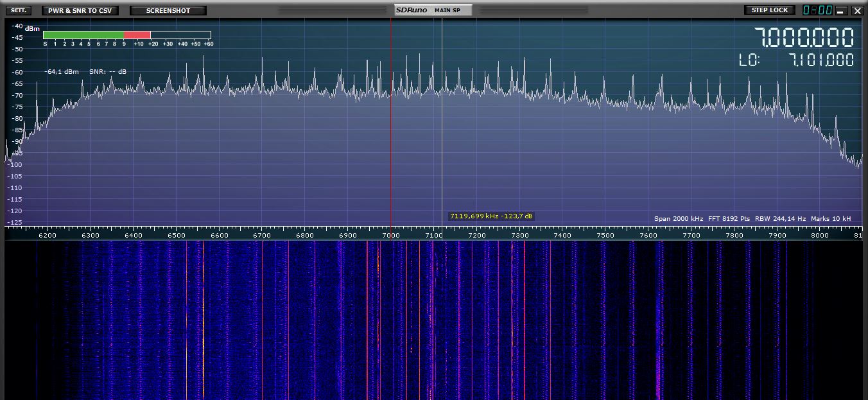
Task: Click the FFT 8192 Pts status text
Action: [729, 219]
